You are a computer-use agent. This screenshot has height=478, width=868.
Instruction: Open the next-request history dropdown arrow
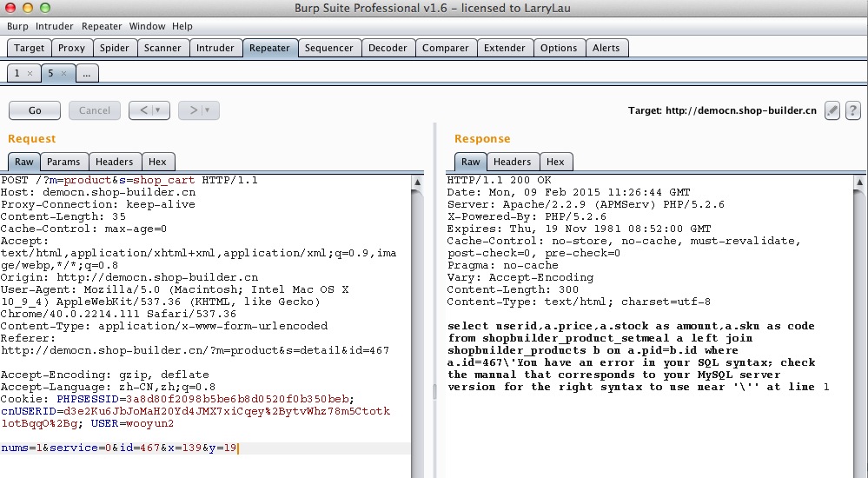click(207, 110)
